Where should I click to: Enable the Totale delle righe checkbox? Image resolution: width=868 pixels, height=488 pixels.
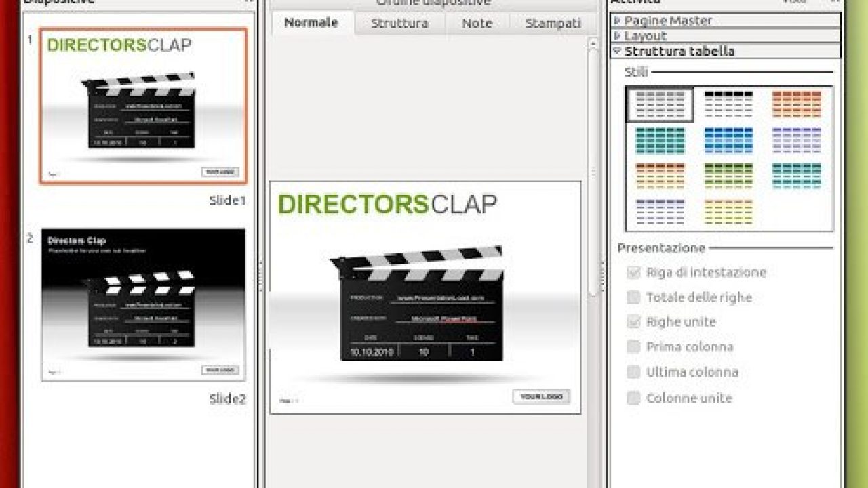coord(633,298)
